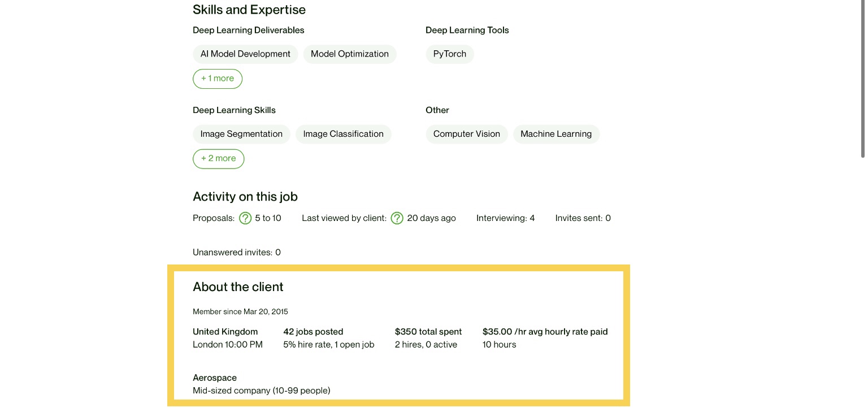Expand the '+ 1 more' deliverables skills

[218, 79]
